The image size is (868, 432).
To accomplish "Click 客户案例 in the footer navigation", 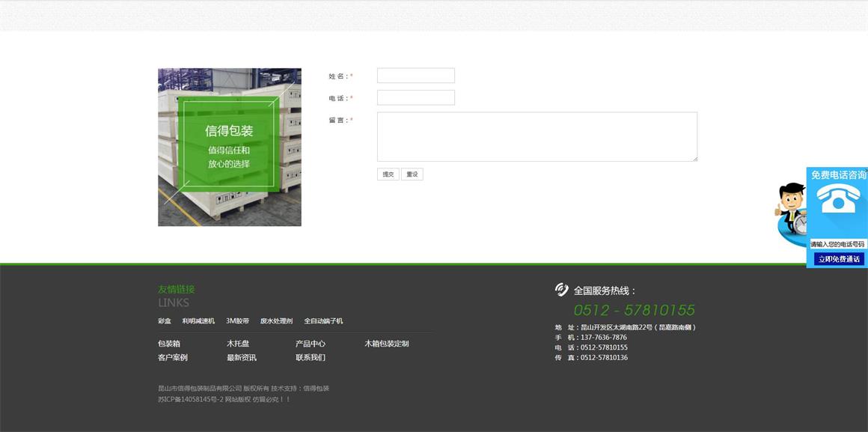I will [x=171, y=357].
